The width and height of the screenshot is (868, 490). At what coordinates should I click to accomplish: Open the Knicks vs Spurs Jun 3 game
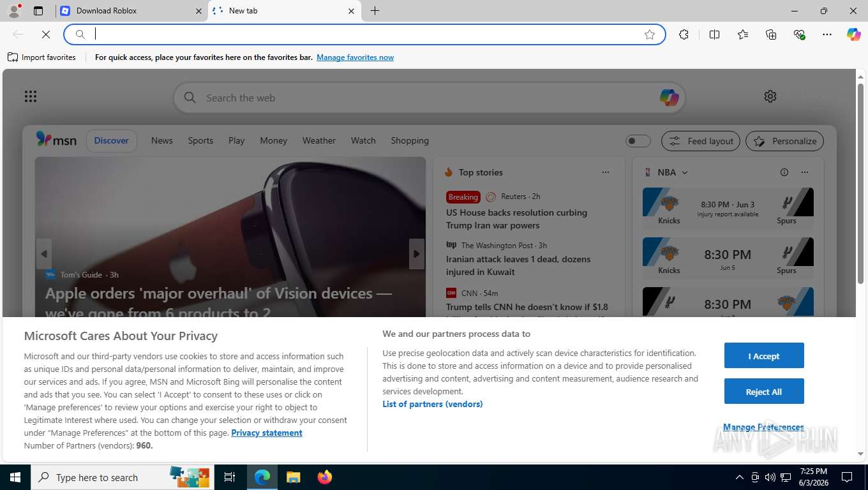point(728,208)
